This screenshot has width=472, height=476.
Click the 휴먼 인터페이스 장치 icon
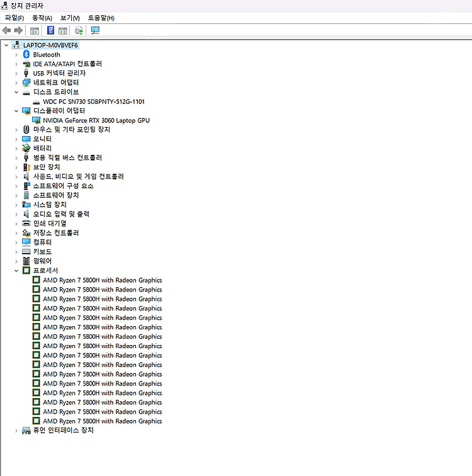26,431
